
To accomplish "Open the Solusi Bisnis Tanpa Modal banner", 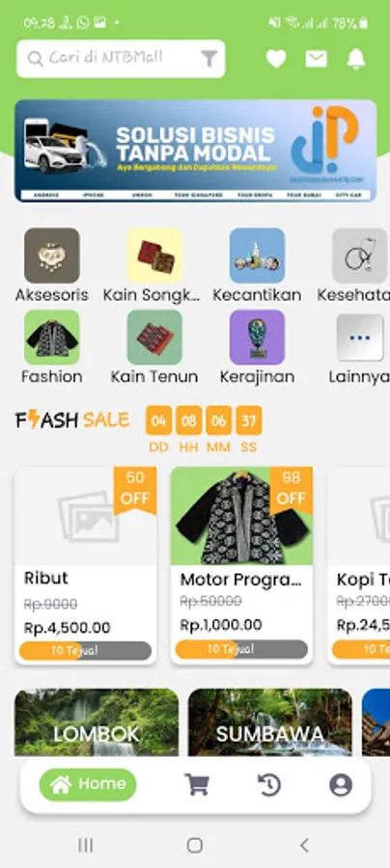I will [196, 150].
